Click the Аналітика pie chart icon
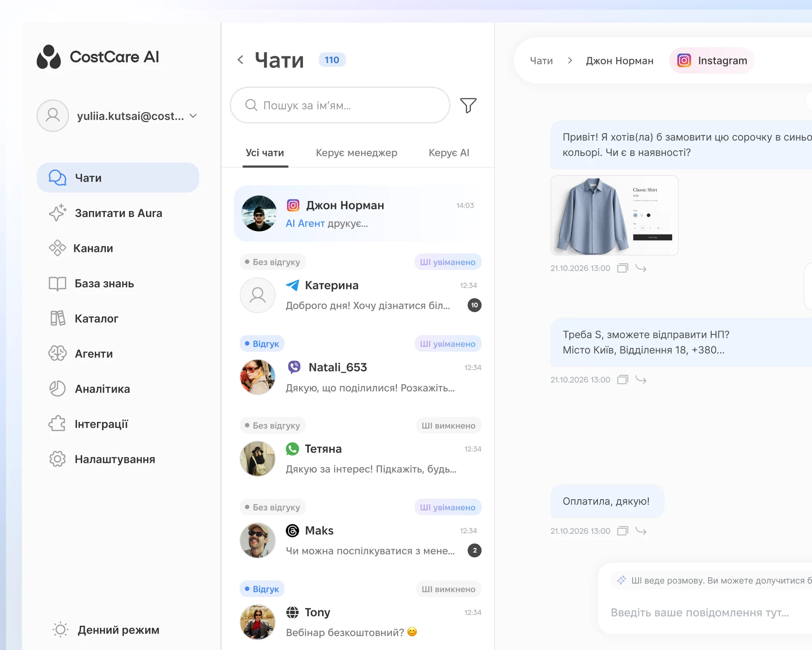 (x=57, y=389)
